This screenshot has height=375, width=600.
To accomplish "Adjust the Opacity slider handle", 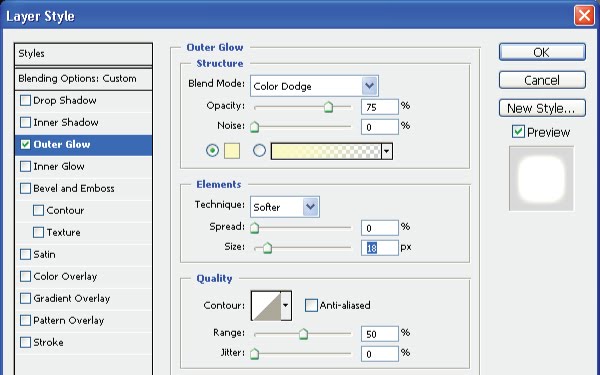I will click(328, 107).
